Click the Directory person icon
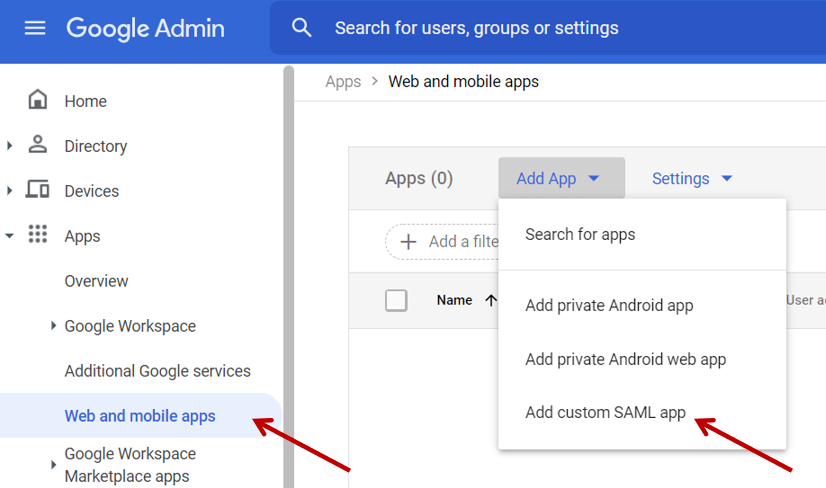This screenshot has width=826, height=488. 38,145
